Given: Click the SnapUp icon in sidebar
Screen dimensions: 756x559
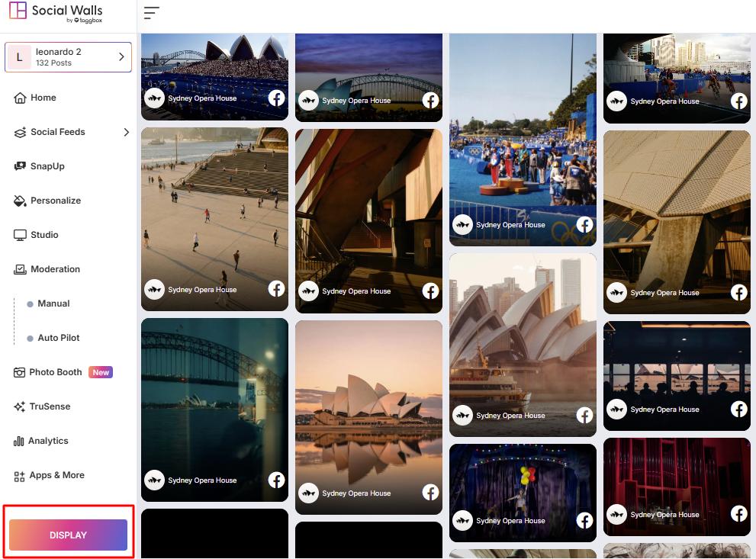Looking at the screenshot, I should click(x=20, y=166).
